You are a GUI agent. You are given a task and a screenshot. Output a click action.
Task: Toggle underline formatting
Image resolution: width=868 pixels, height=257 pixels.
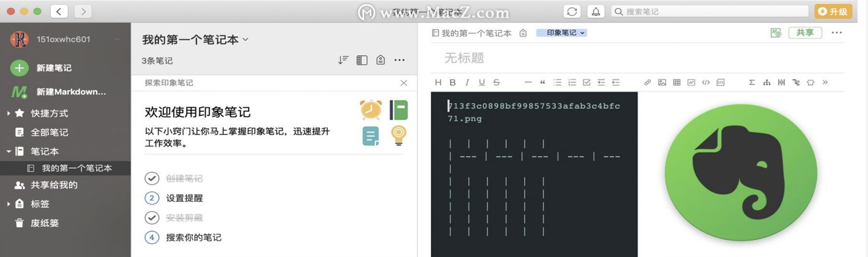click(x=482, y=82)
